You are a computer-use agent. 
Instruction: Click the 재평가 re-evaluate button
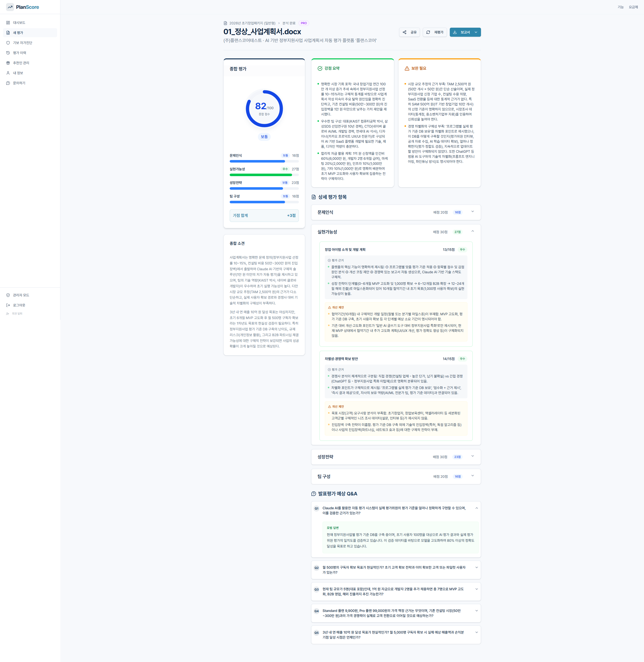(435, 32)
